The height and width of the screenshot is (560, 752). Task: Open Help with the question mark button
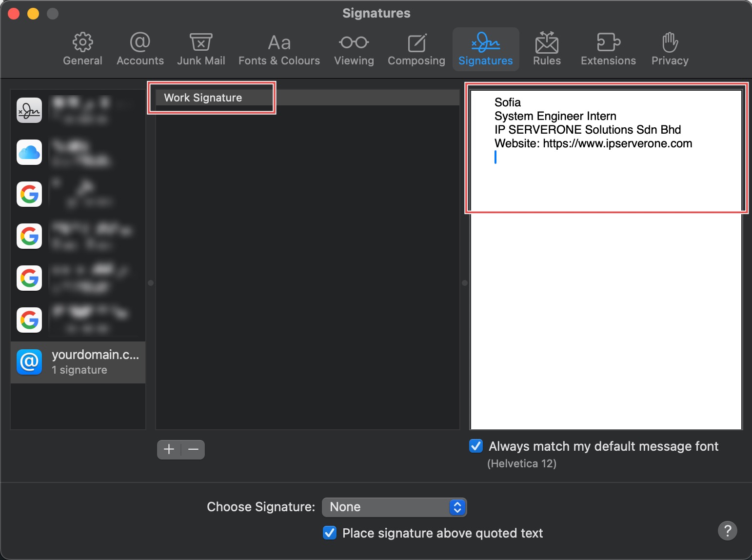point(727,531)
